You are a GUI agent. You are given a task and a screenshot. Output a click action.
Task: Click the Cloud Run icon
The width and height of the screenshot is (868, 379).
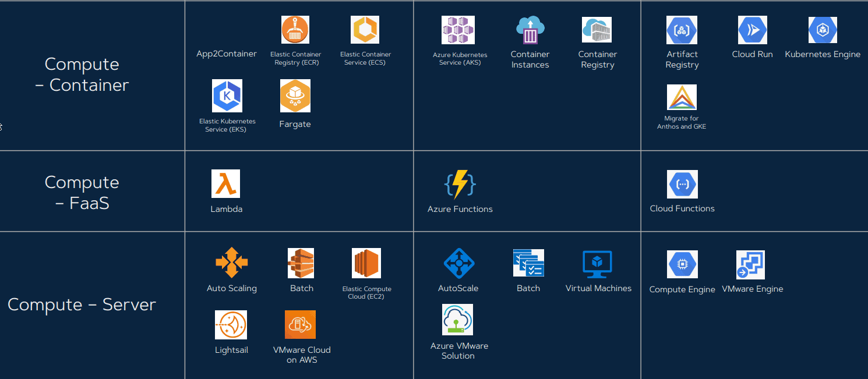pos(752,29)
